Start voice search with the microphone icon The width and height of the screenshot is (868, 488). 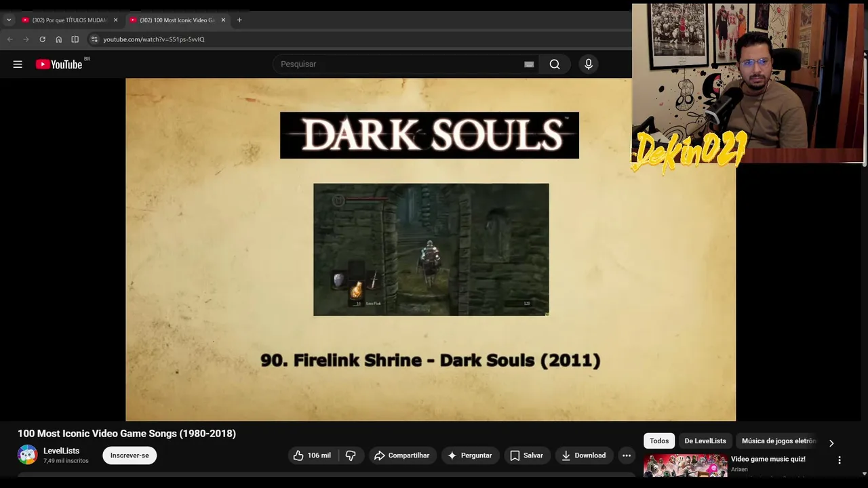pos(589,64)
